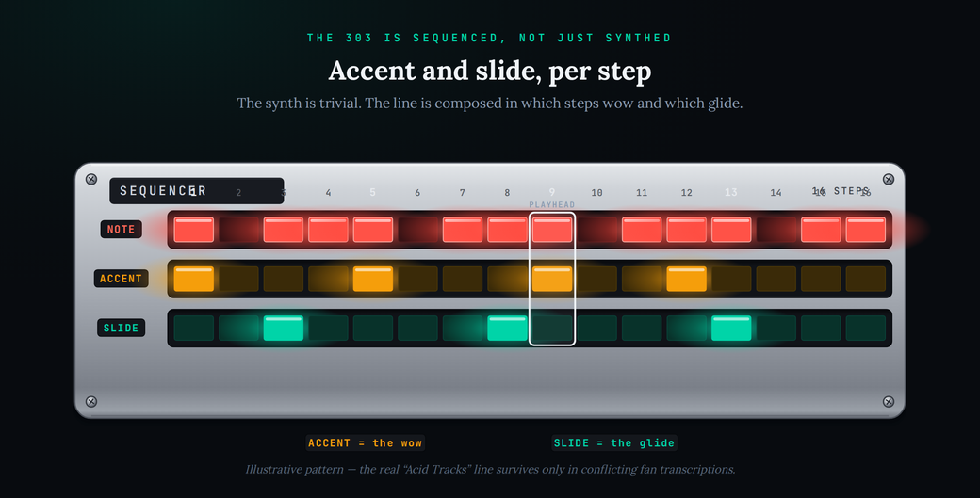Toggle the NOTE step 11 pad
The width and height of the screenshot is (980, 498).
point(642,230)
